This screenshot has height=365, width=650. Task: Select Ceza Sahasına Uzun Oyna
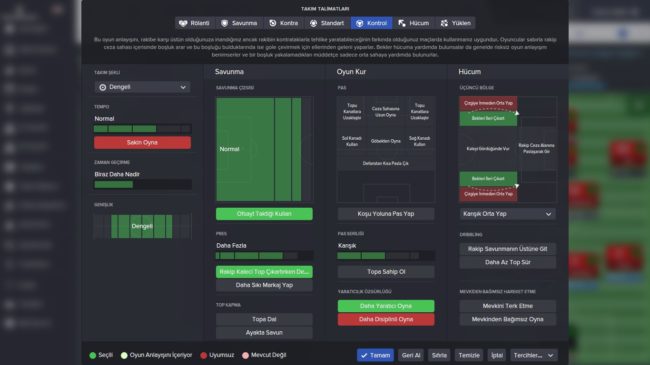386,112
